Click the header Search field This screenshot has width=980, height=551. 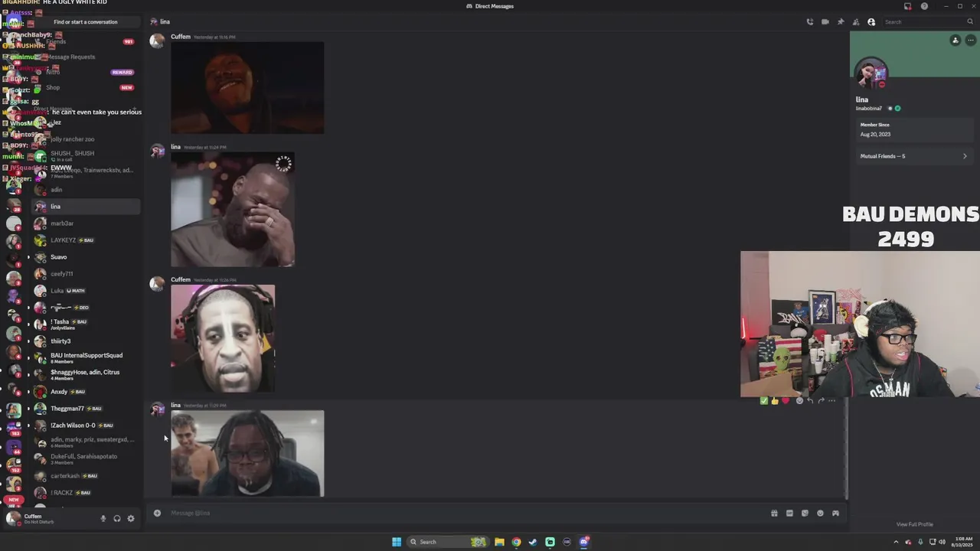929,21
